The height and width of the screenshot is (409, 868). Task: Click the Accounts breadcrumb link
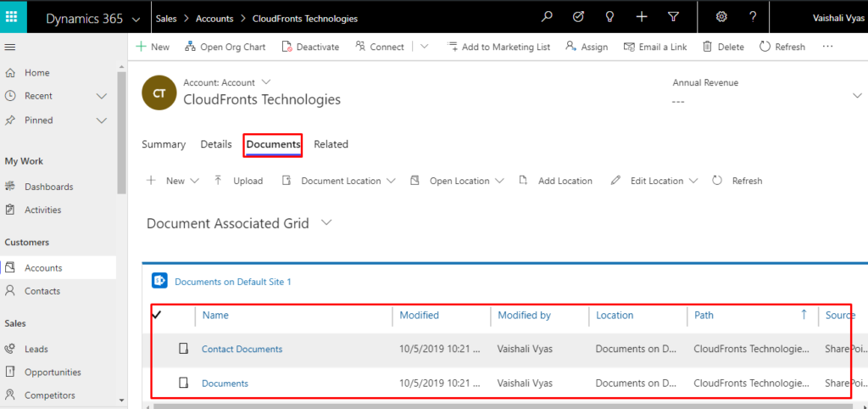tap(214, 19)
